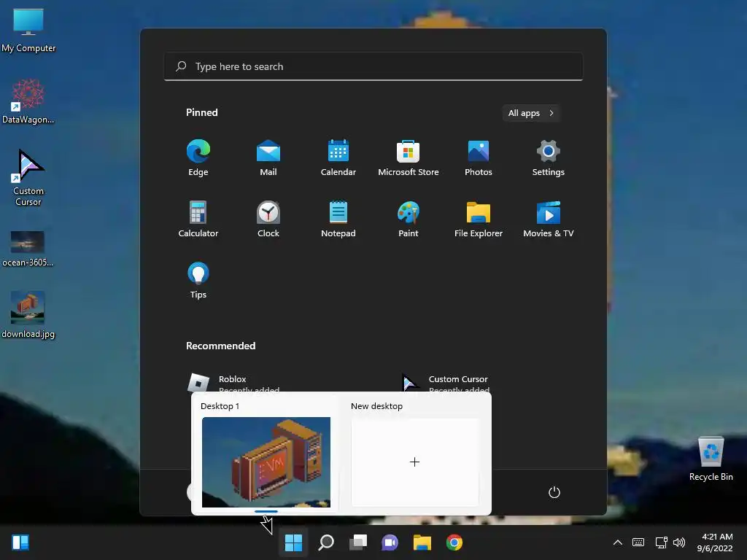Open the Calendar app
The height and width of the screenshot is (560, 747).
tap(338, 157)
